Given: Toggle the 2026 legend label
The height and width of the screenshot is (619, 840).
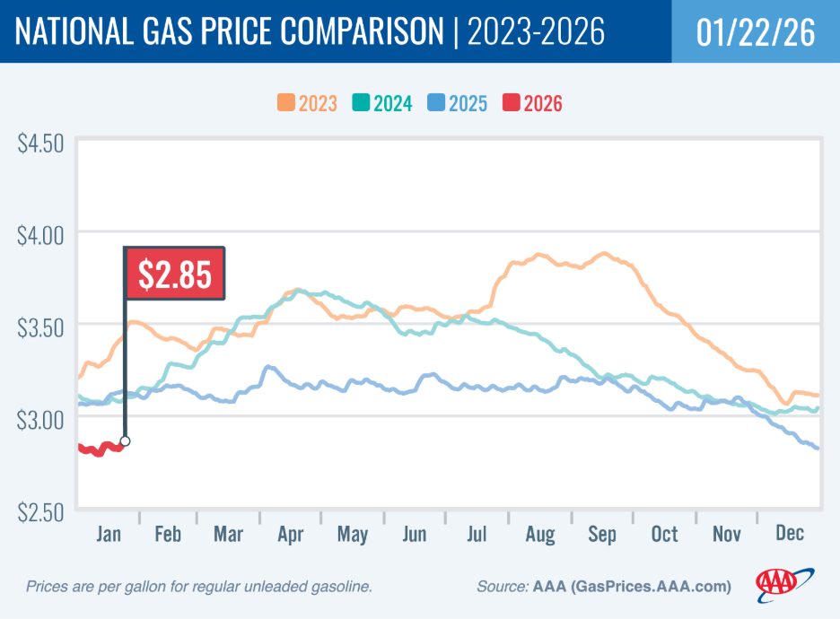Looking at the screenshot, I should point(542,103).
